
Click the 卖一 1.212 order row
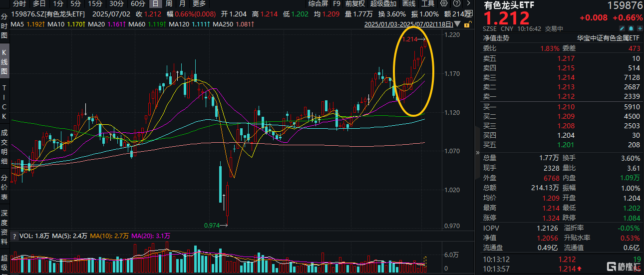[561, 96]
